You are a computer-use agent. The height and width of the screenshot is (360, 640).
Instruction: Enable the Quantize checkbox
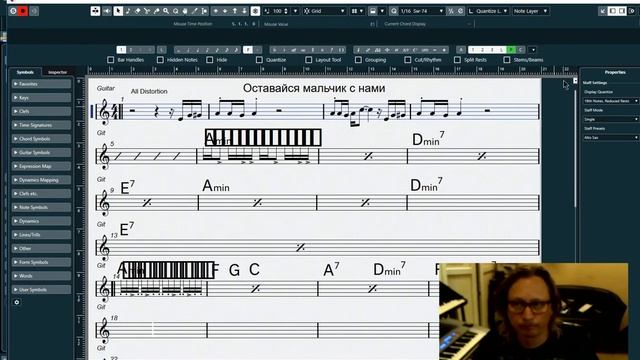259,60
